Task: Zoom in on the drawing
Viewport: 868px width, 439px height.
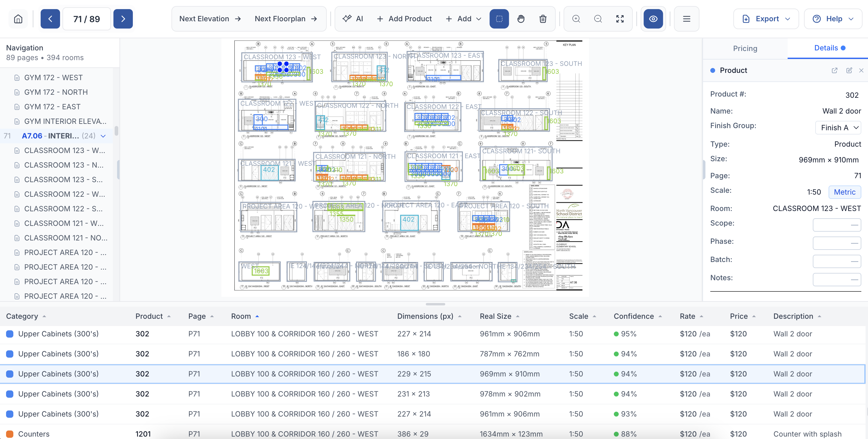Action: pos(576,19)
